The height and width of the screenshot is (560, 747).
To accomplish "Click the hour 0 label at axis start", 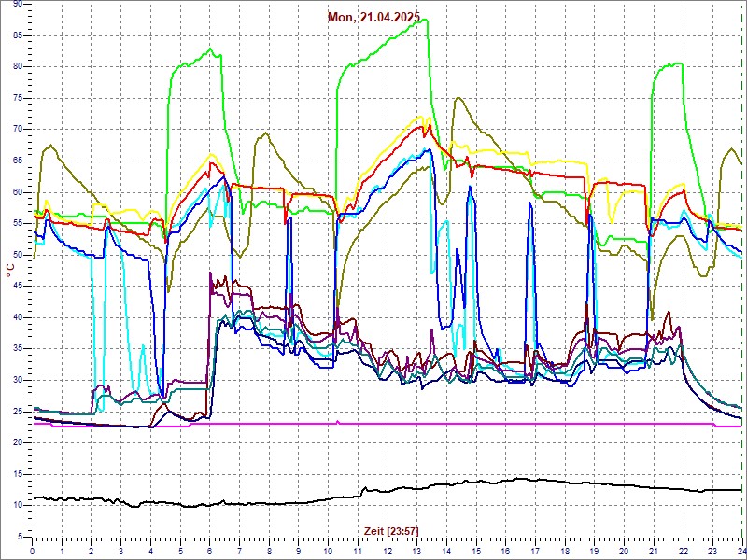I will [33, 552].
